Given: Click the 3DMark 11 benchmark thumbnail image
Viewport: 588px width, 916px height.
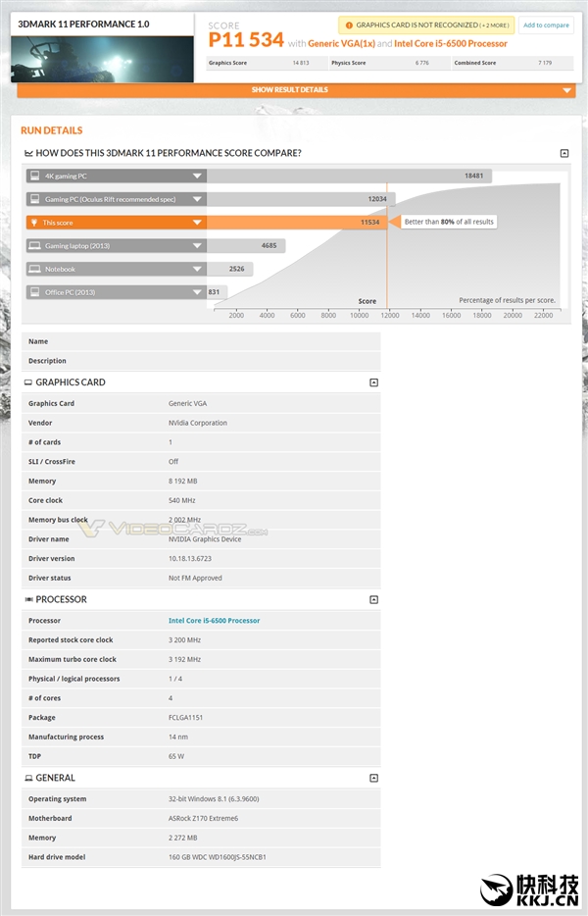Looking at the screenshot, I should [102, 59].
